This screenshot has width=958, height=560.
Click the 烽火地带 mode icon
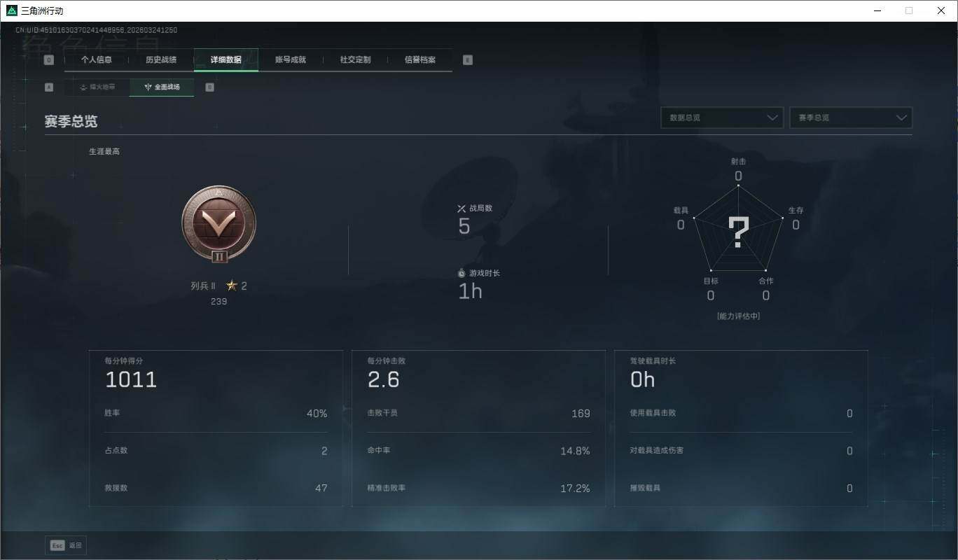[x=83, y=87]
